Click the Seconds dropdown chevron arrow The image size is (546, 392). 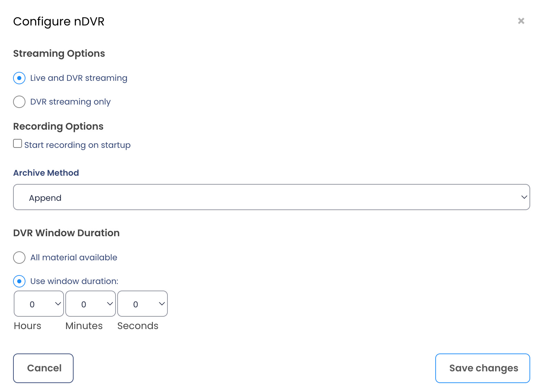point(162,304)
